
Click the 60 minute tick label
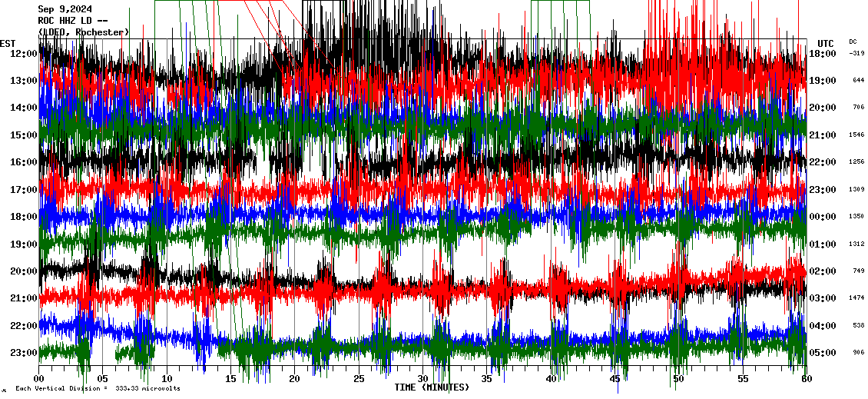pyautogui.click(x=806, y=379)
